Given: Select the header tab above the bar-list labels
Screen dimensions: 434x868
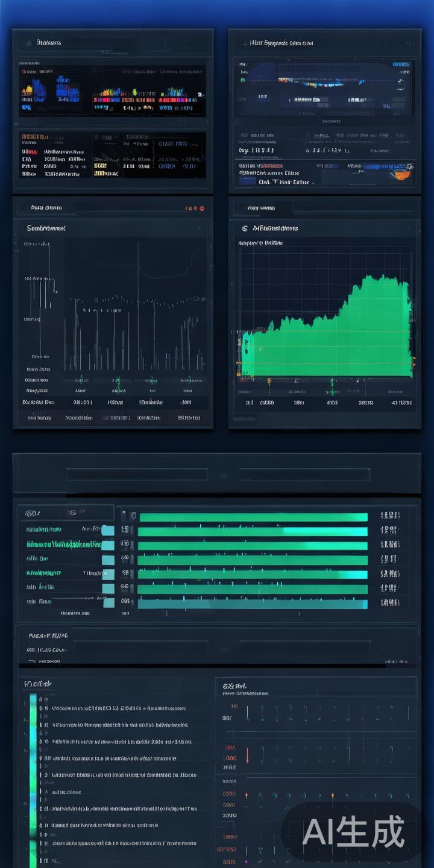Looking at the screenshot, I should click(x=65, y=513).
